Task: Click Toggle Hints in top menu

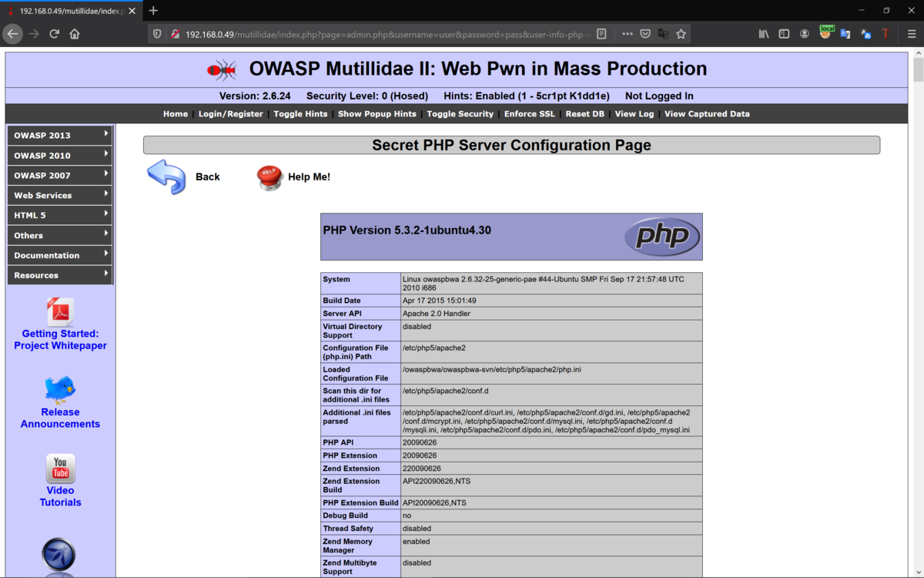Action: (x=300, y=114)
